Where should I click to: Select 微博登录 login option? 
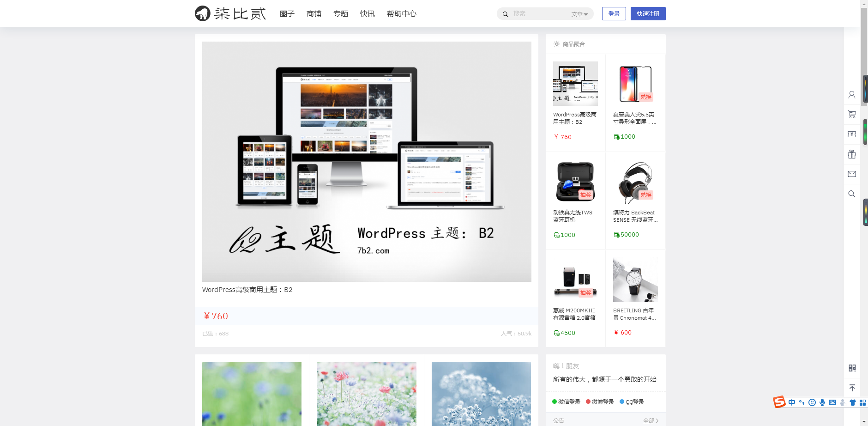click(600, 402)
